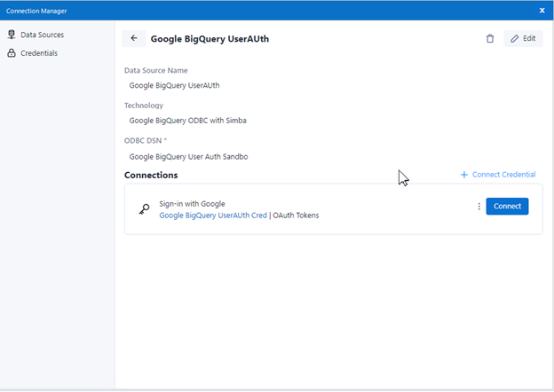Click 'Sign-in with Google' text
The image size is (554, 392).
[192, 204]
